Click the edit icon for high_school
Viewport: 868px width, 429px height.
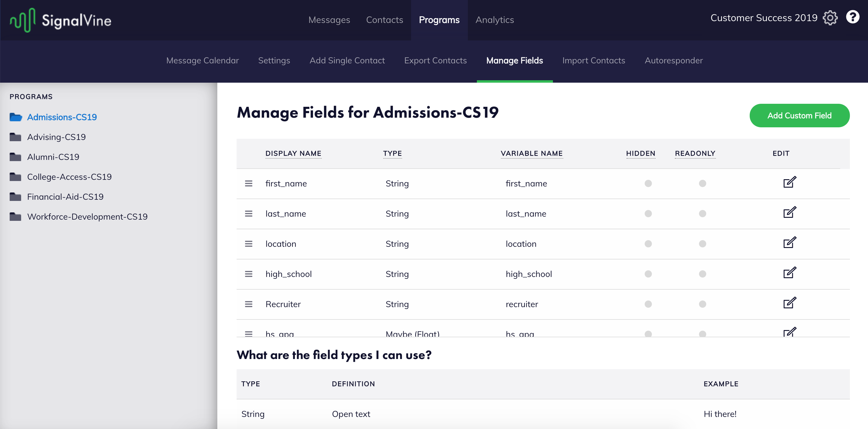point(790,273)
